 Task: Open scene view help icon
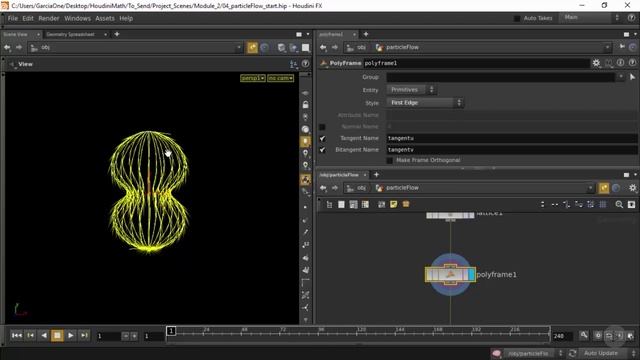(305, 64)
